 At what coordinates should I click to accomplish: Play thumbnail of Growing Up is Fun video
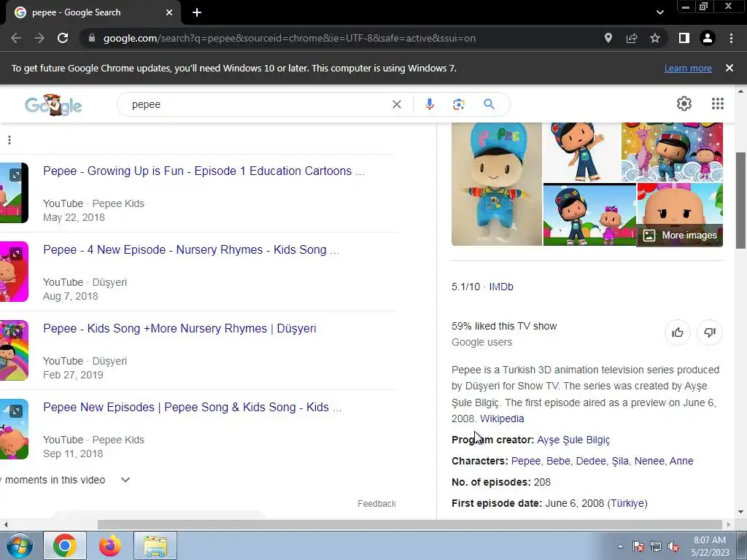(x=14, y=192)
